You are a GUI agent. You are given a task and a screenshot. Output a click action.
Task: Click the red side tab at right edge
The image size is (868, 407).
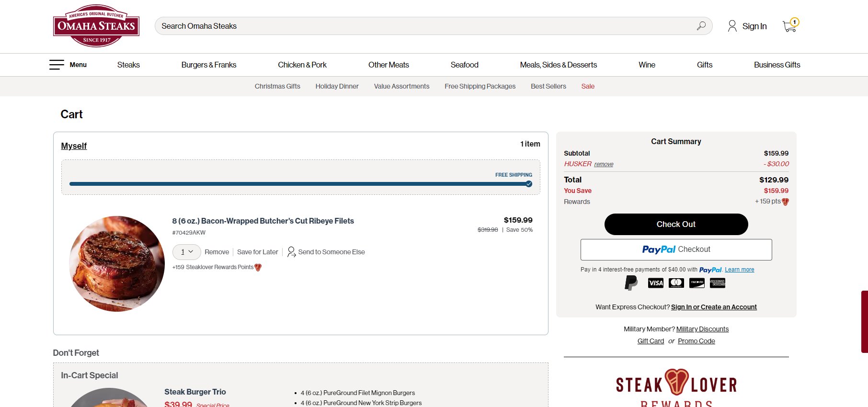coord(865,322)
